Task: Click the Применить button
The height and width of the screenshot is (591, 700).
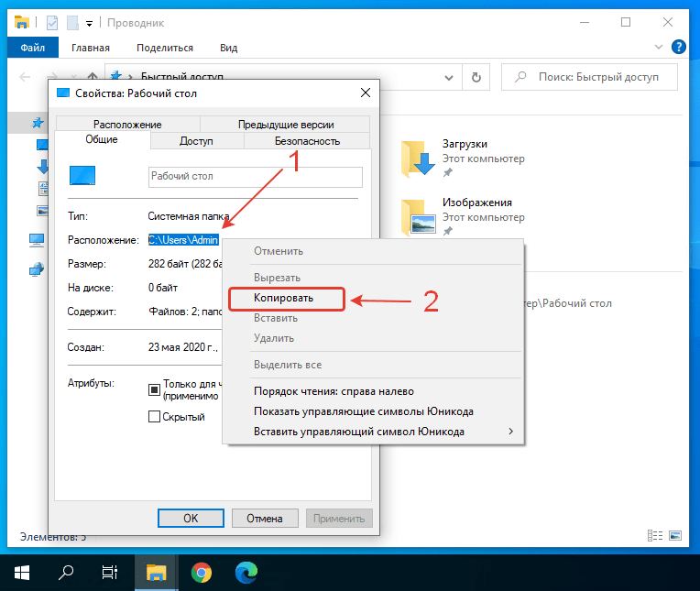Action: point(339,519)
